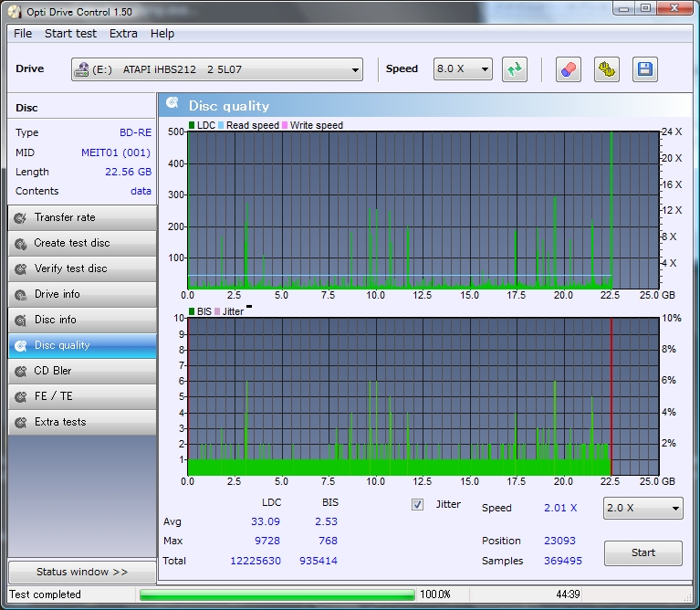Switch to FE / TE test
Screen dimensions: 700x610
[81, 396]
